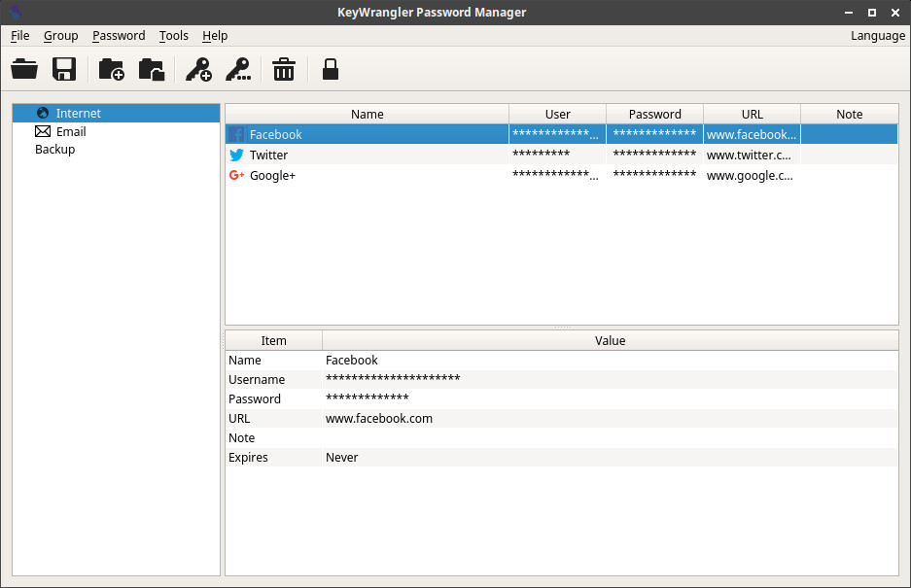Open the Group menu
This screenshot has height=588, width=911.
[x=61, y=35]
